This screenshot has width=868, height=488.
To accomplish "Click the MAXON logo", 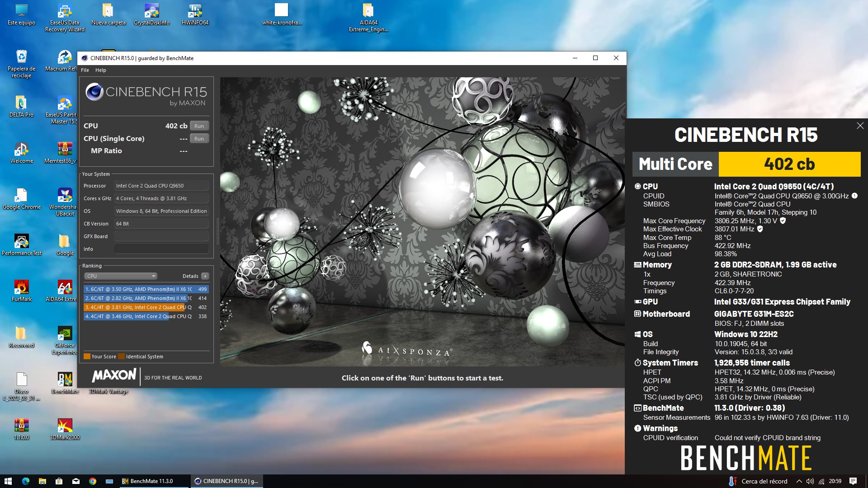I will point(114,375).
